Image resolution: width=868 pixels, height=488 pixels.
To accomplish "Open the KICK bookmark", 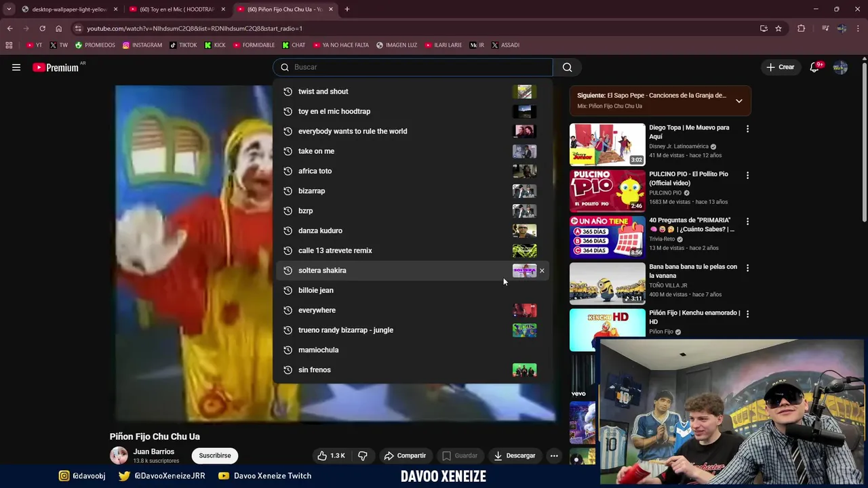I will pyautogui.click(x=215, y=45).
